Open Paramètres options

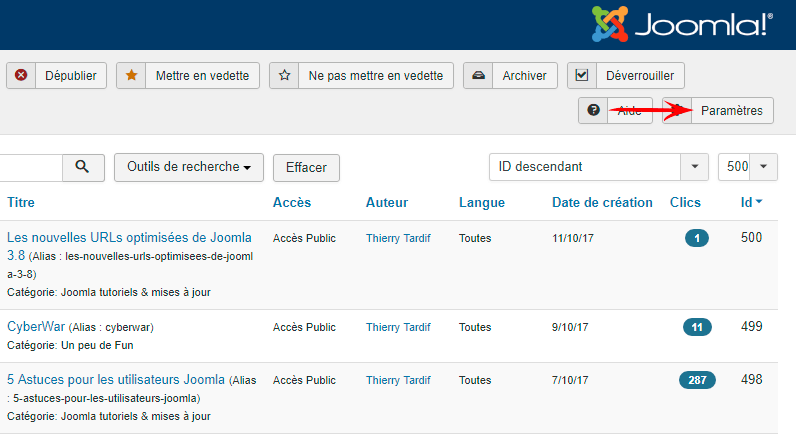[x=718, y=110]
